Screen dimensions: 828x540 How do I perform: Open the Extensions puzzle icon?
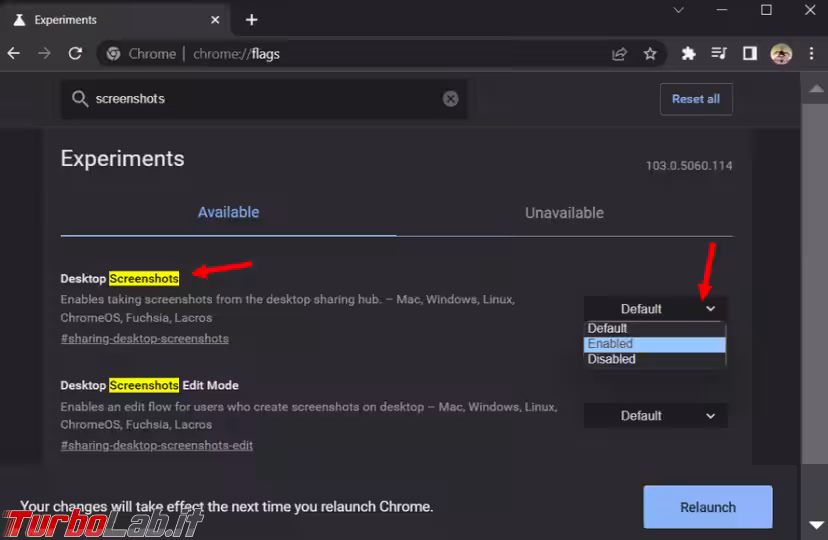[688, 53]
